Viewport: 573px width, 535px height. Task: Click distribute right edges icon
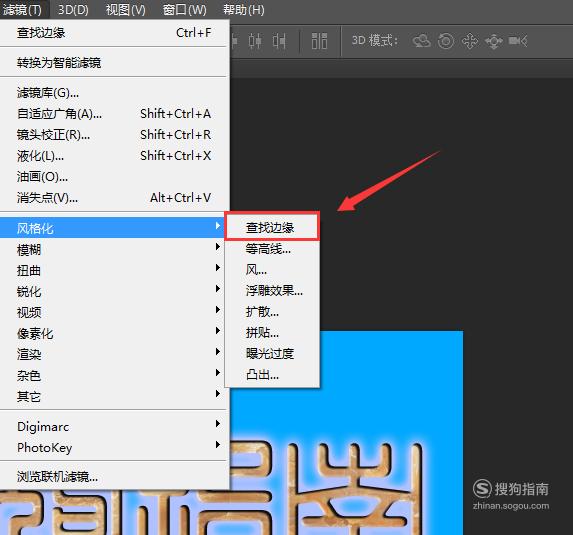279,41
